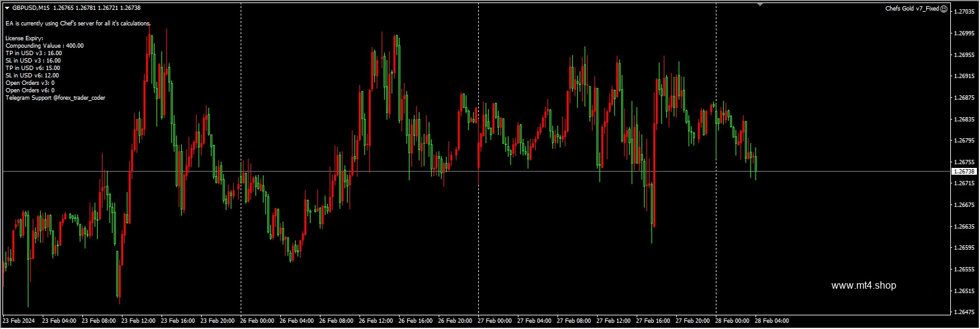980x329 pixels.
Task: Click the 1.26555 price scale label
Action: (965, 270)
